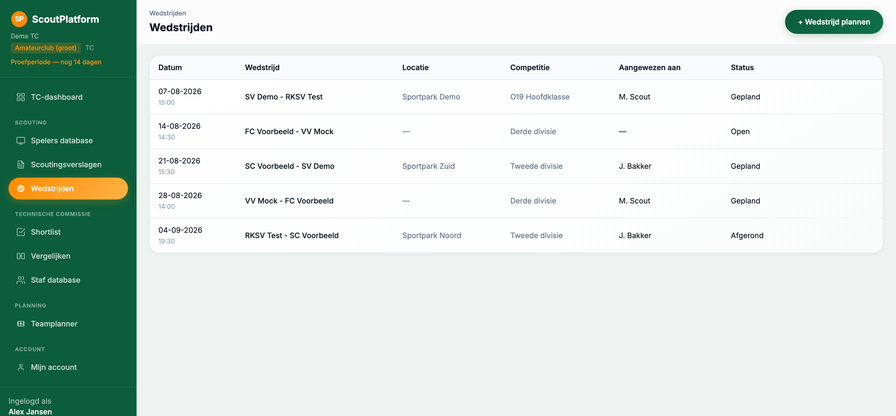Click Gepland status of SV Demo - RKSV Test

click(x=745, y=97)
